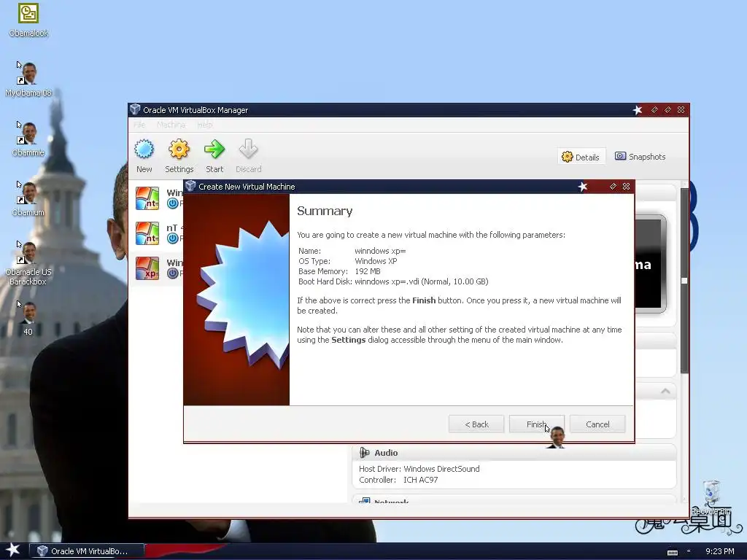747x560 pixels.
Task: Click the < Back button in the wizard
Action: [476, 424]
